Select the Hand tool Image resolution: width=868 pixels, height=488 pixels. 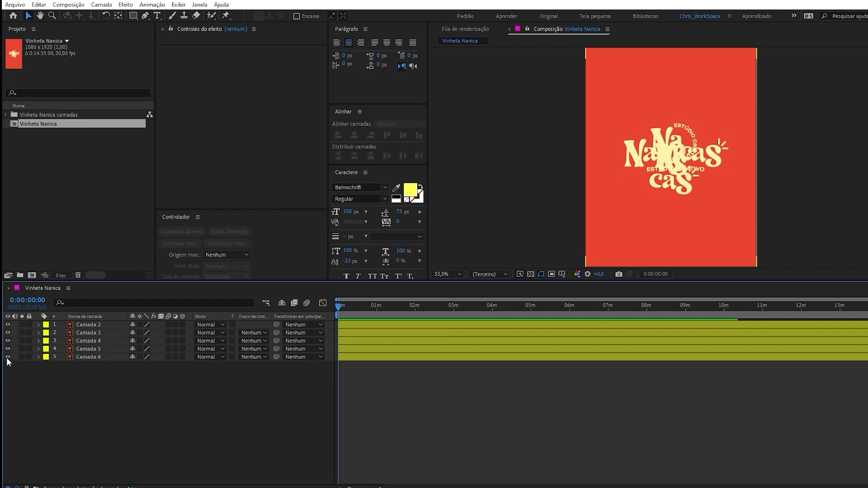coord(40,16)
